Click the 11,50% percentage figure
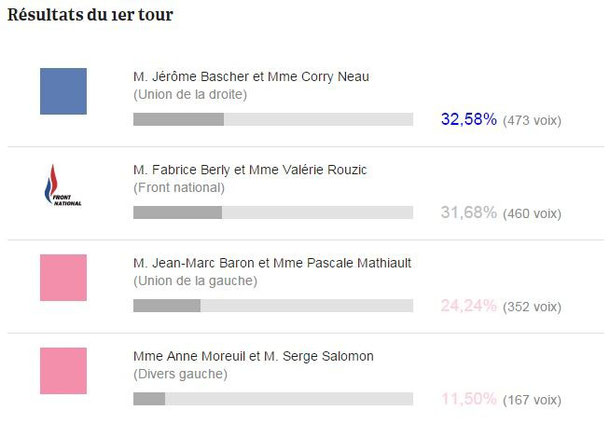The height and width of the screenshot is (424, 610). (x=469, y=399)
